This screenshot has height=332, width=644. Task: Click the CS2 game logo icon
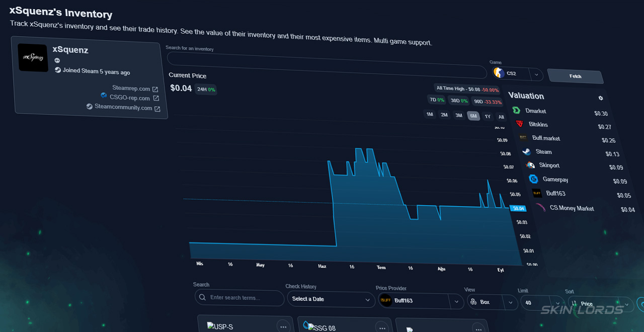[499, 73]
